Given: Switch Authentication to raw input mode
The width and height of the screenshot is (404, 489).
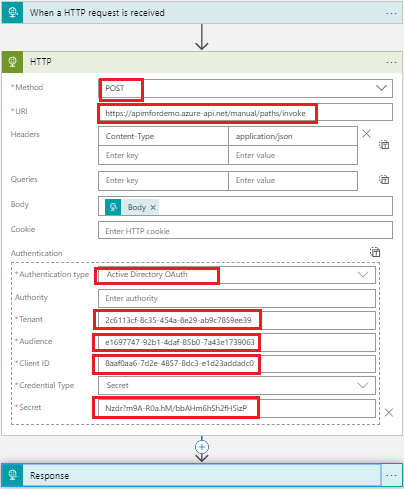Looking at the screenshot, I should pyautogui.click(x=375, y=252).
